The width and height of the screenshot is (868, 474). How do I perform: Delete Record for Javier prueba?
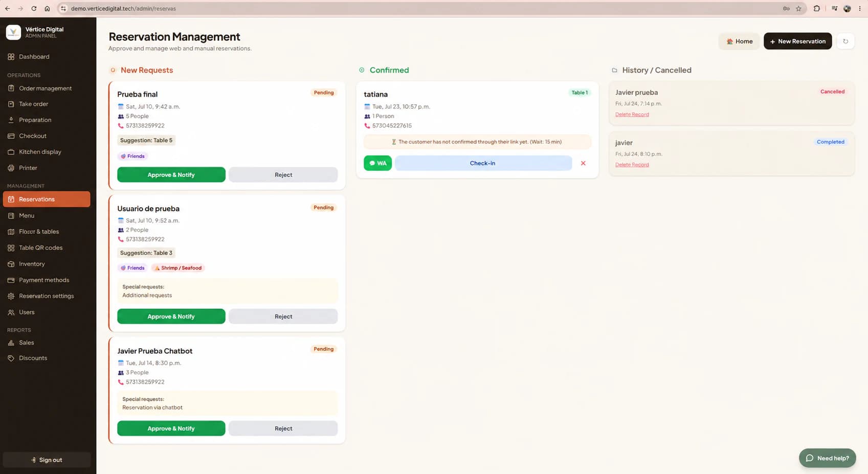632,115
